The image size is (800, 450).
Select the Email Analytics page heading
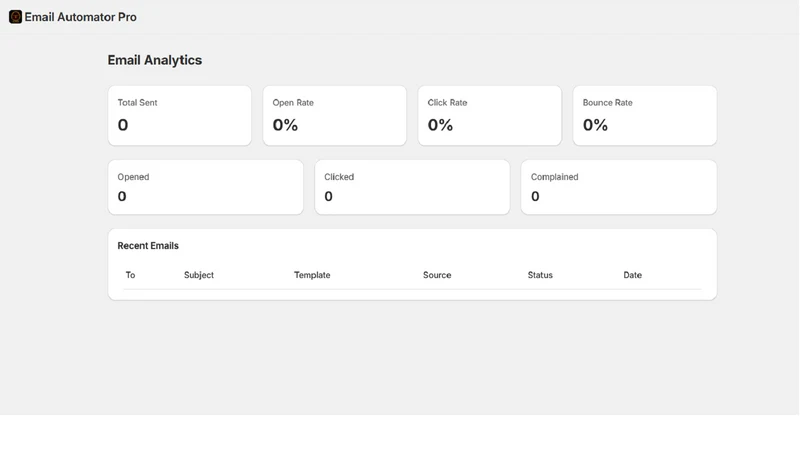(x=155, y=60)
